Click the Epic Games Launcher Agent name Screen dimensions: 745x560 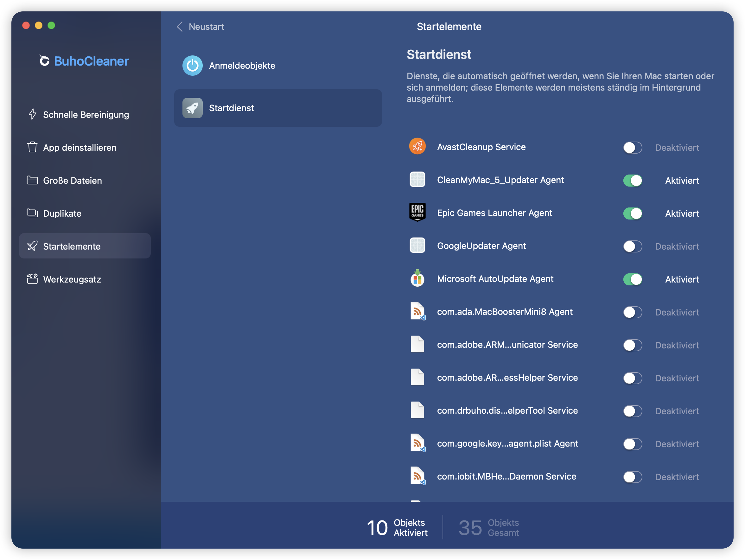(x=494, y=213)
